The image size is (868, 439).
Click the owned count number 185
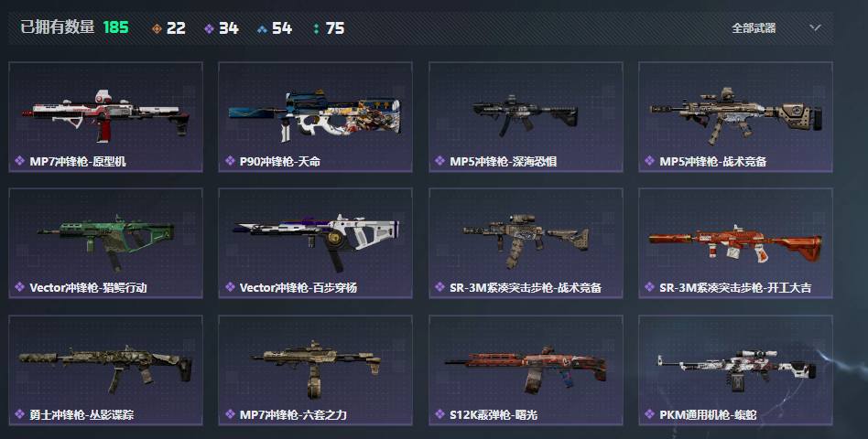point(115,27)
